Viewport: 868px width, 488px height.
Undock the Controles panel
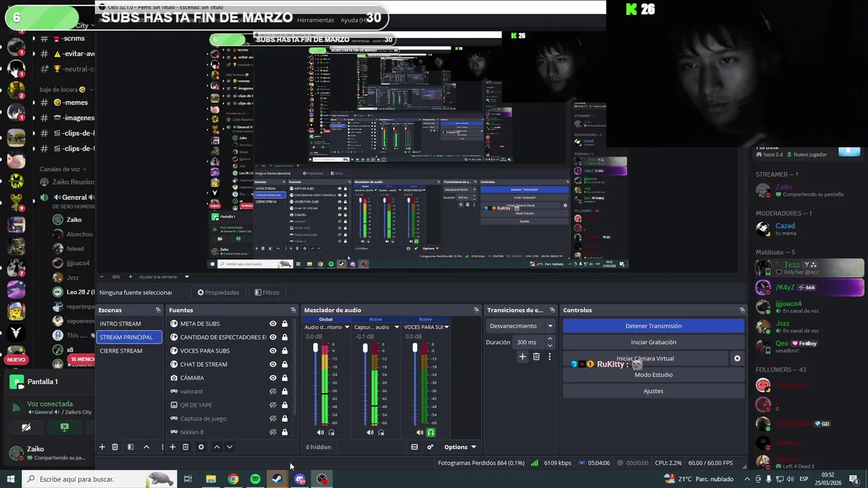click(x=742, y=310)
